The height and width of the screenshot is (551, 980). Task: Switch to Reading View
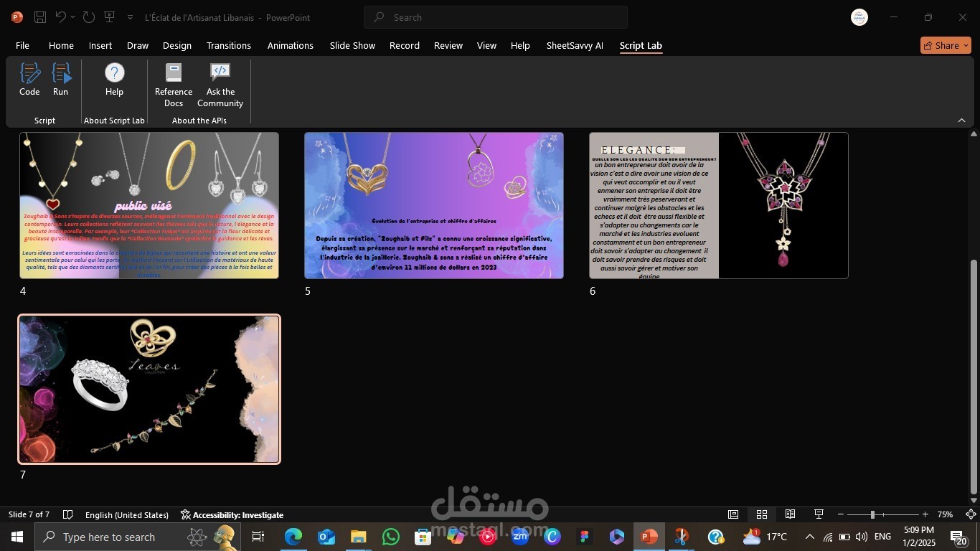coord(790,514)
